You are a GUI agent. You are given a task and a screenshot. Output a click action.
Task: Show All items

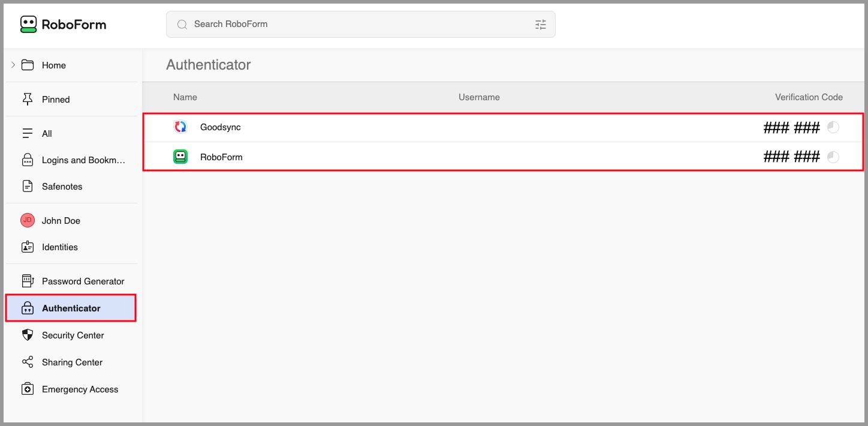click(x=47, y=134)
